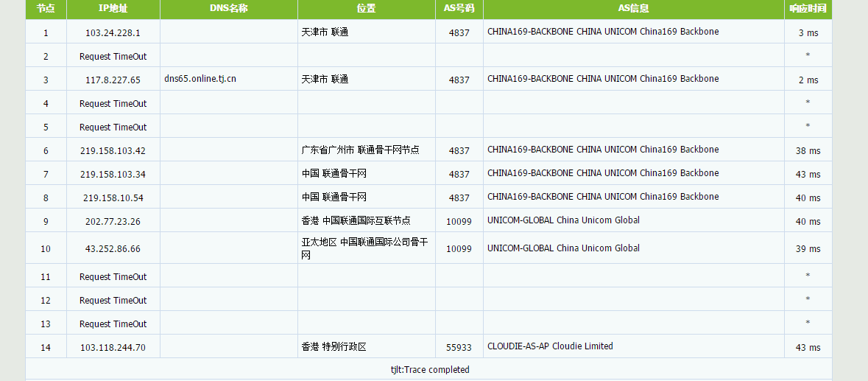Select IP address 202.77.23.26
Screen dimensions: 868x381
(113, 221)
